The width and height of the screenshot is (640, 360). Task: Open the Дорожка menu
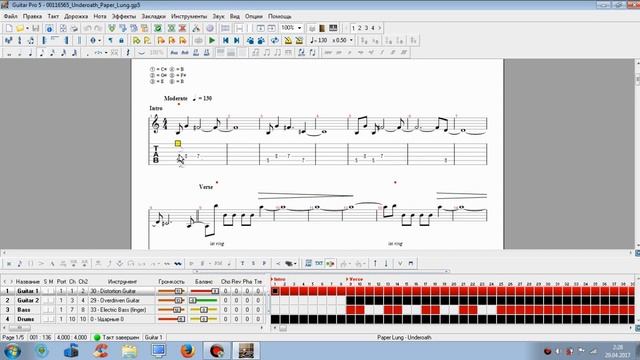click(x=76, y=16)
